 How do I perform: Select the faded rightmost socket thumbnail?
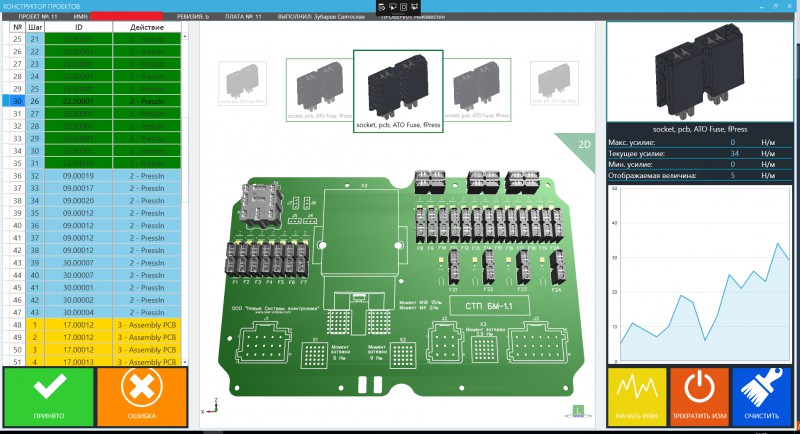554,84
